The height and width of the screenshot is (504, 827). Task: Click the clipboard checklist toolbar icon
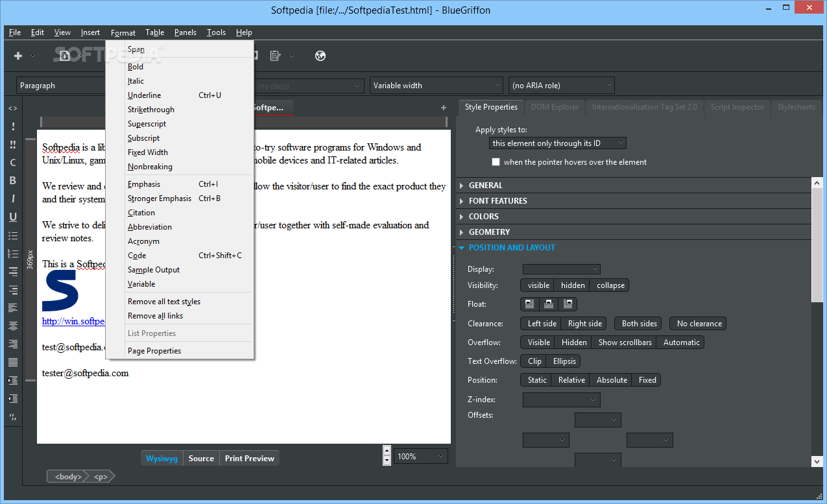tap(275, 56)
